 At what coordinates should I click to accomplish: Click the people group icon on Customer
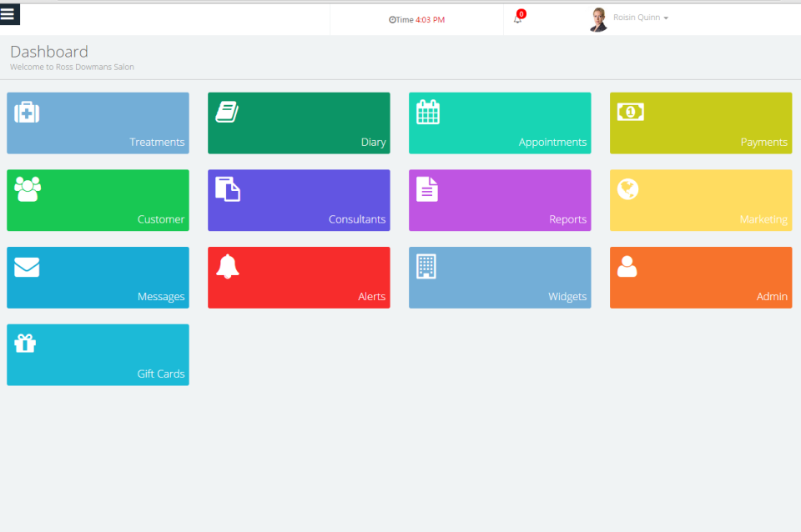pos(28,189)
